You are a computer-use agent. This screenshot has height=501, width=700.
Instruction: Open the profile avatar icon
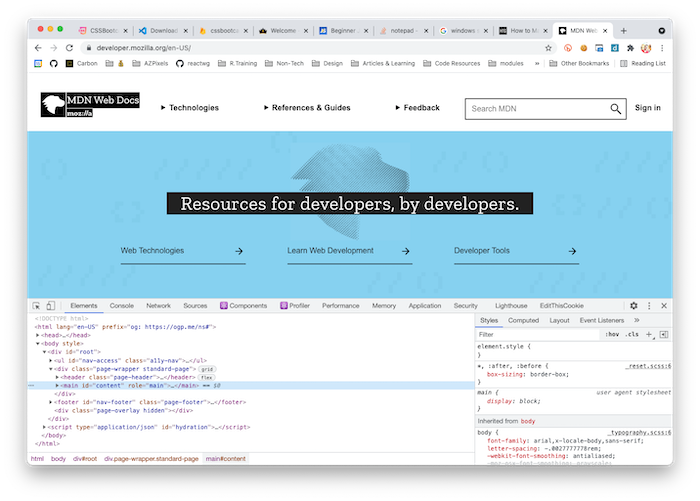(x=646, y=48)
